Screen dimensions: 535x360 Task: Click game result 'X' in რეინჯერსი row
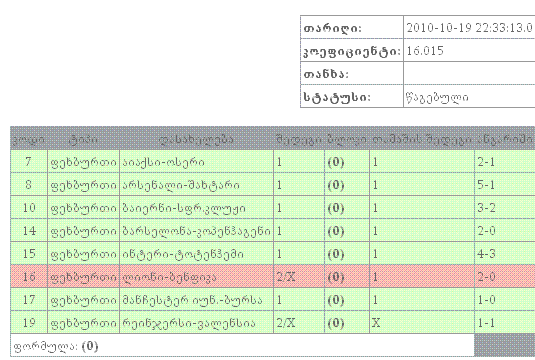[x=376, y=323]
